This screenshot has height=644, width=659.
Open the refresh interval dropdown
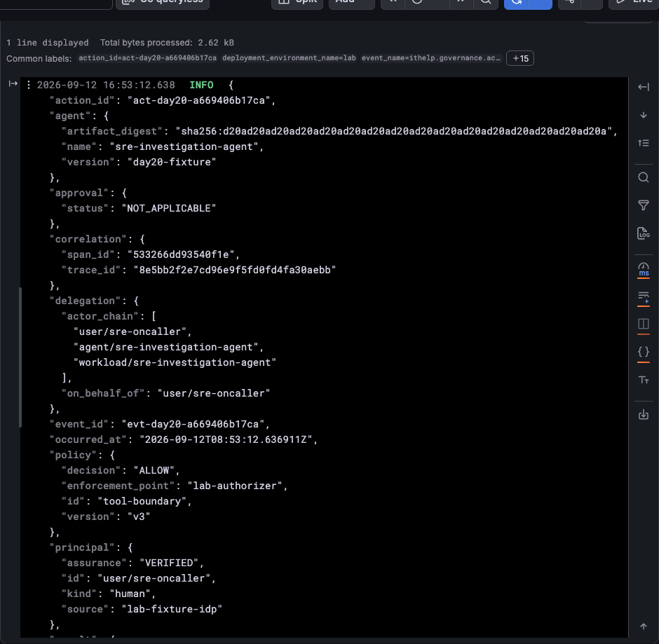541,2
